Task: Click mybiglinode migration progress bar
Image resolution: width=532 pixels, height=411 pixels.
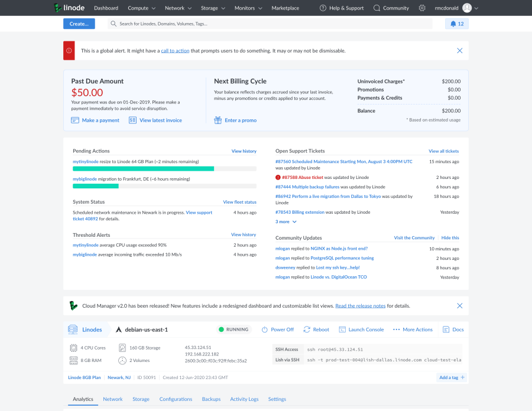Action: pyautogui.click(x=164, y=186)
